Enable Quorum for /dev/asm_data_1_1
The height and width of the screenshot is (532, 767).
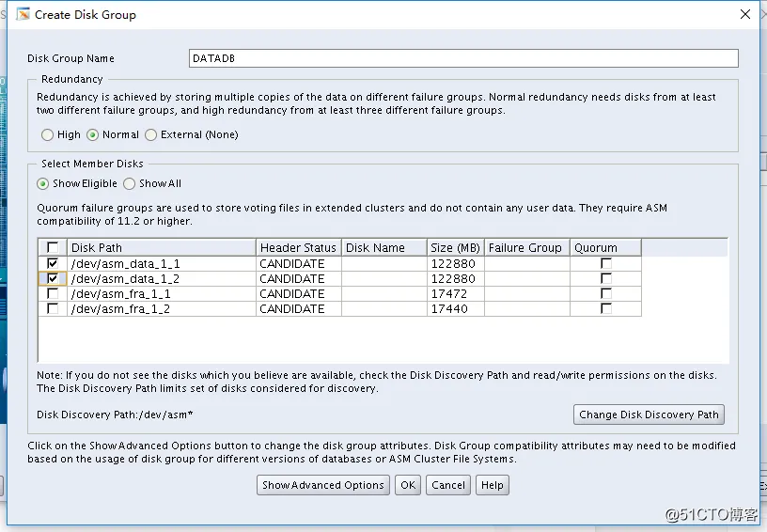tap(606, 264)
